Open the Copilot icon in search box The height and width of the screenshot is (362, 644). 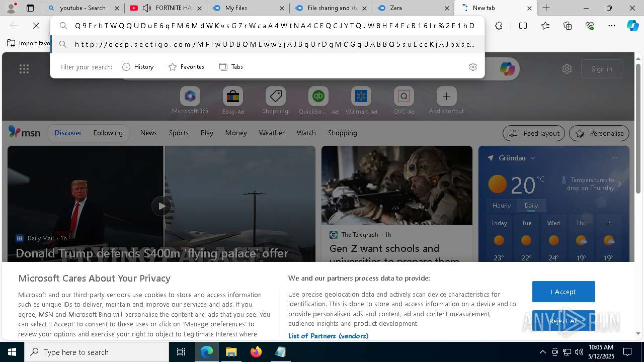click(507, 69)
